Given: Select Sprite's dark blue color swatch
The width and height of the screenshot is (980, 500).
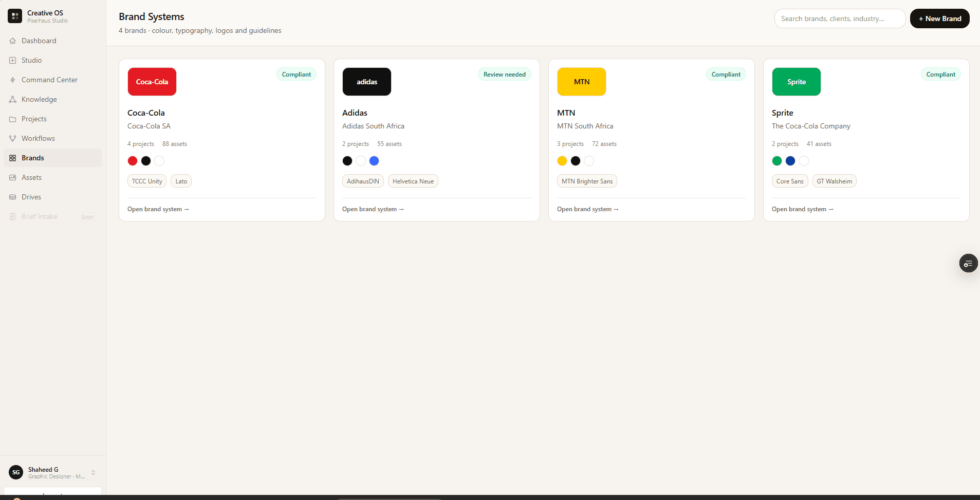Looking at the screenshot, I should click(790, 161).
